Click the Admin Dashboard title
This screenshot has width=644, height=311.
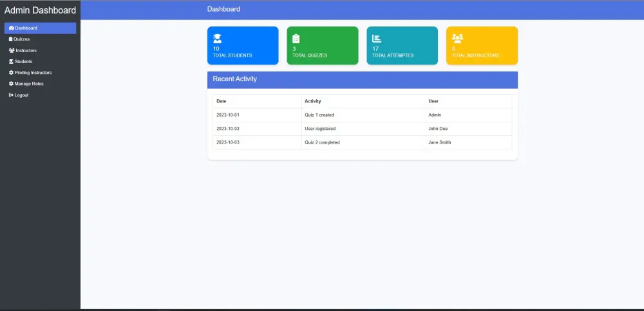(x=40, y=10)
